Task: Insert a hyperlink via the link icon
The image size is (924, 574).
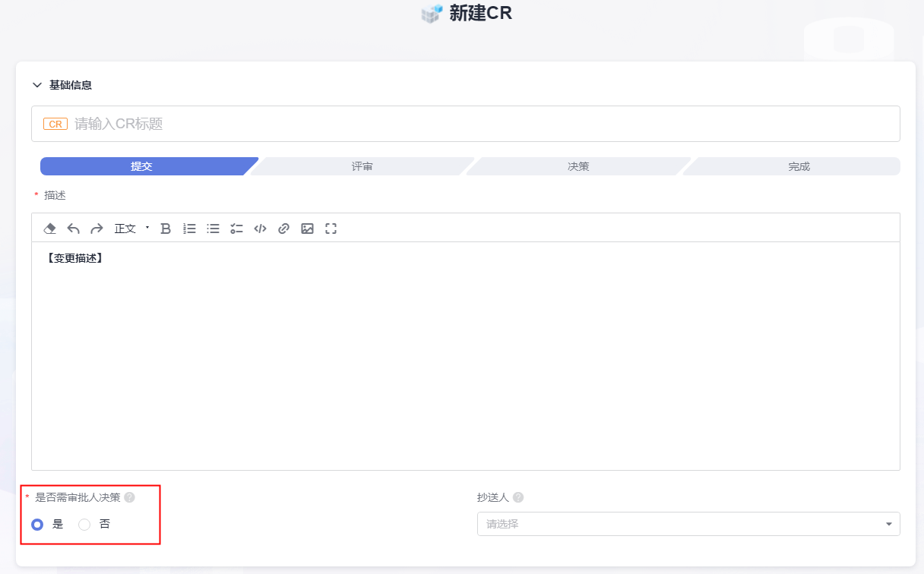Action: pyautogui.click(x=283, y=229)
